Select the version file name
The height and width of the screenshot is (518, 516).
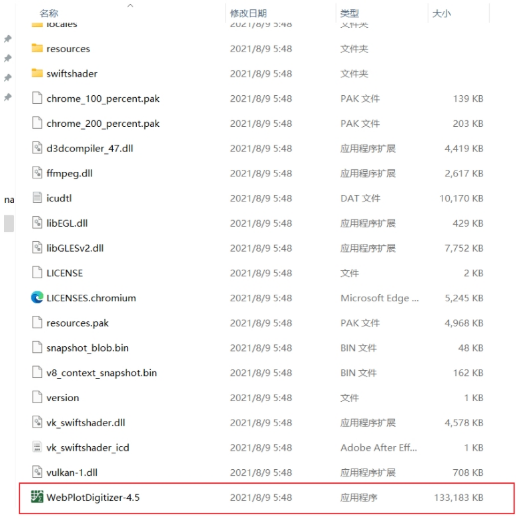63,398
